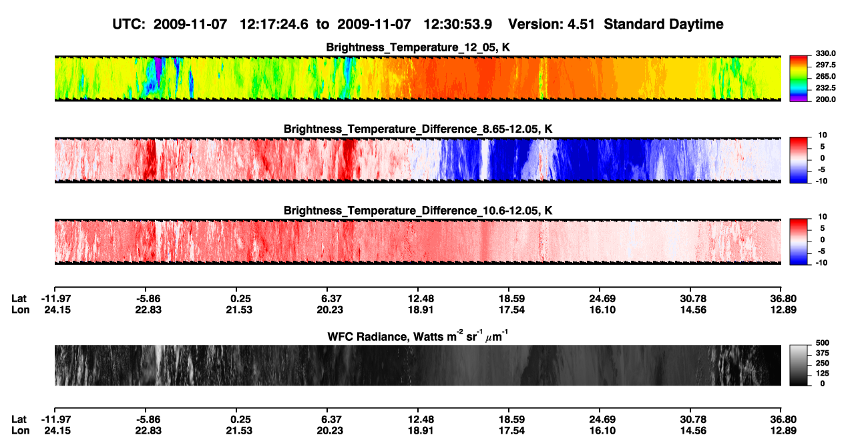Click longitude '12.89' beneath the WFC Radiance panel
The image size is (868, 445).
[781, 430]
